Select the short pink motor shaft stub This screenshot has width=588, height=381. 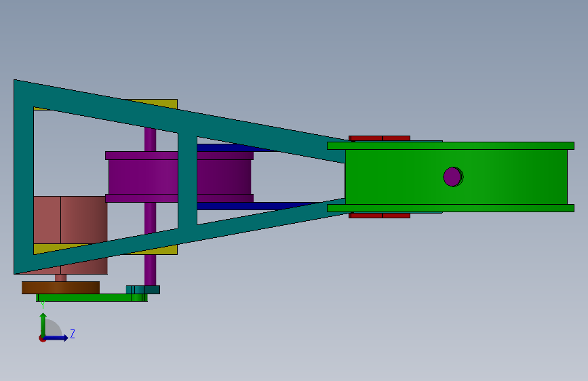tap(60, 278)
